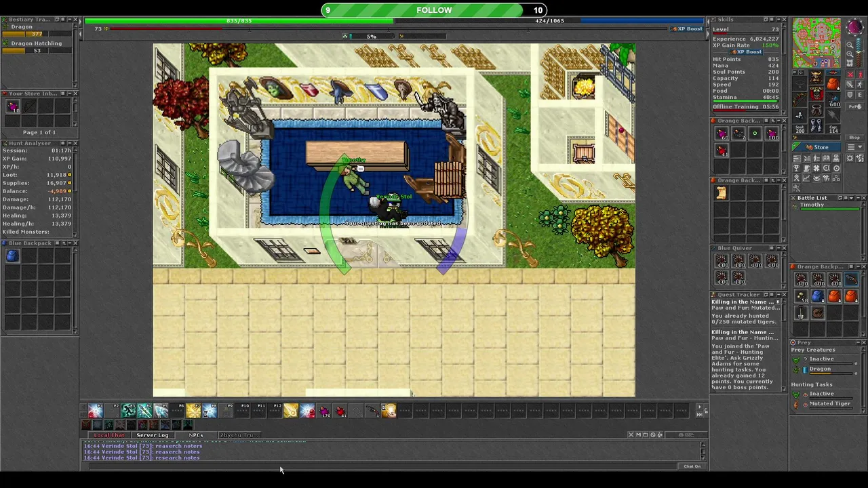Toggle the crossed sword combat stance button

[x=850, y=84]
